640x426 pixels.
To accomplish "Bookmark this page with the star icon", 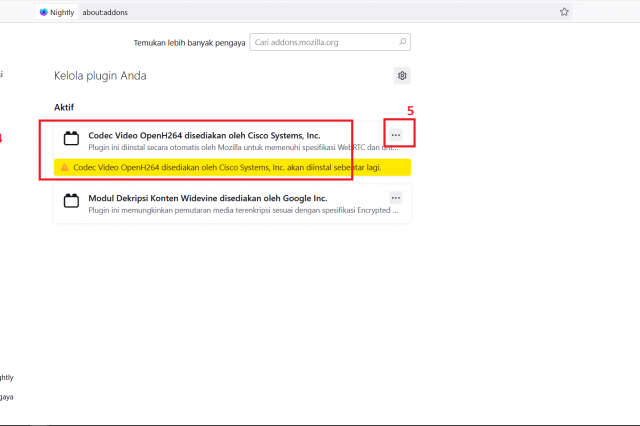I will pyautogui.click(x=564, y=12).
